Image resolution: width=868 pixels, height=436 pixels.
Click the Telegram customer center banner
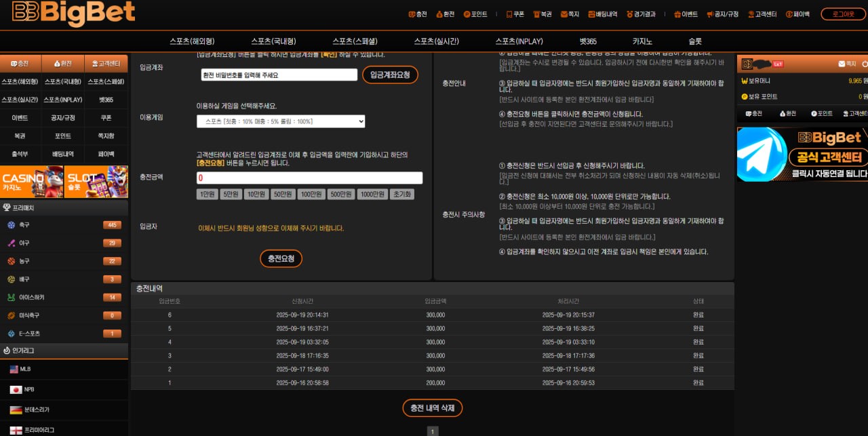click(x=802, y=154)
